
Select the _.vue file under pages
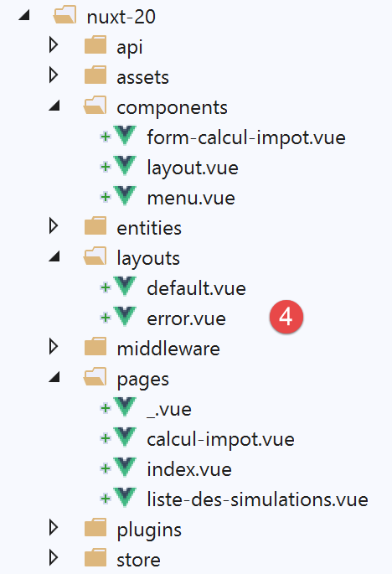[x=169, y=409]
